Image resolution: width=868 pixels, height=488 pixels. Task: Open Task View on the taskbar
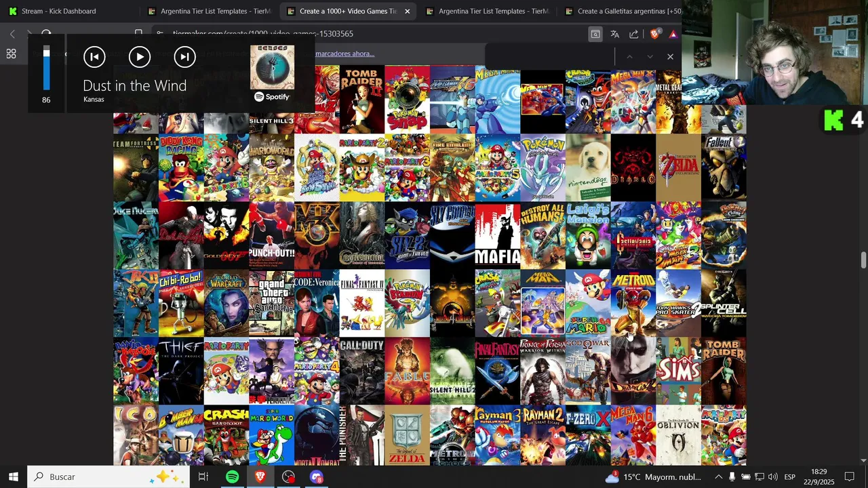[203, 477]
